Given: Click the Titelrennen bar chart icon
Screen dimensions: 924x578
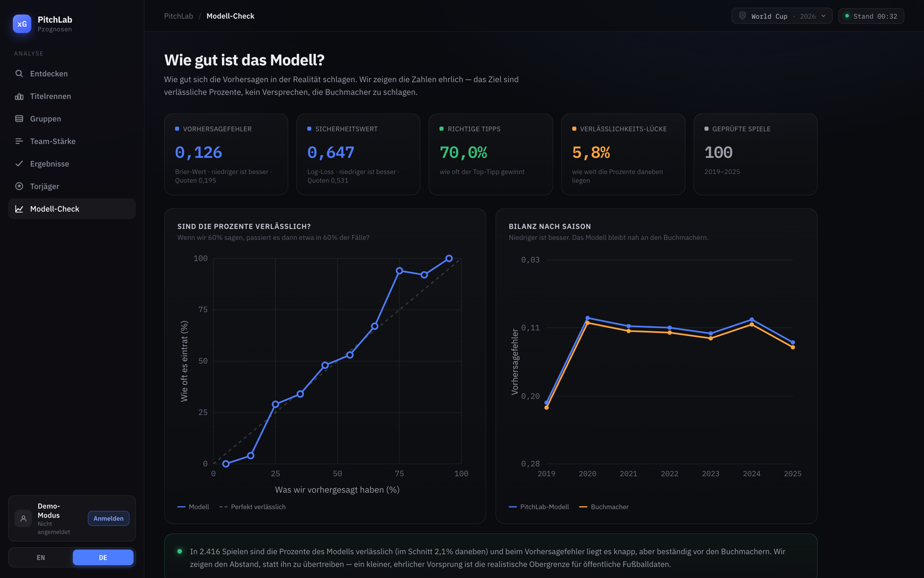Looking at the screenshot, I should point(19,96).
